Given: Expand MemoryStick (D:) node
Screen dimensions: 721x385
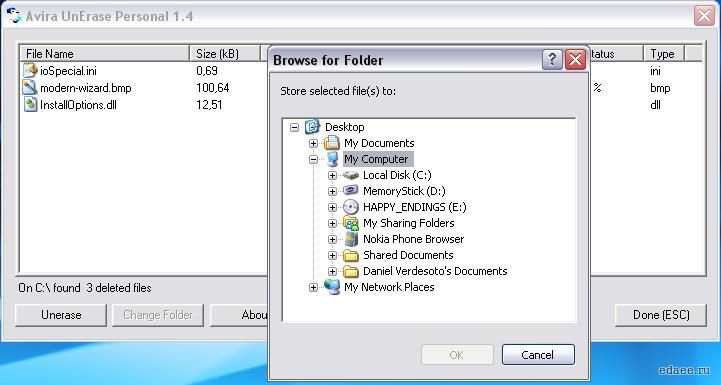Looking at the screenshot, I should pos(332,191).
